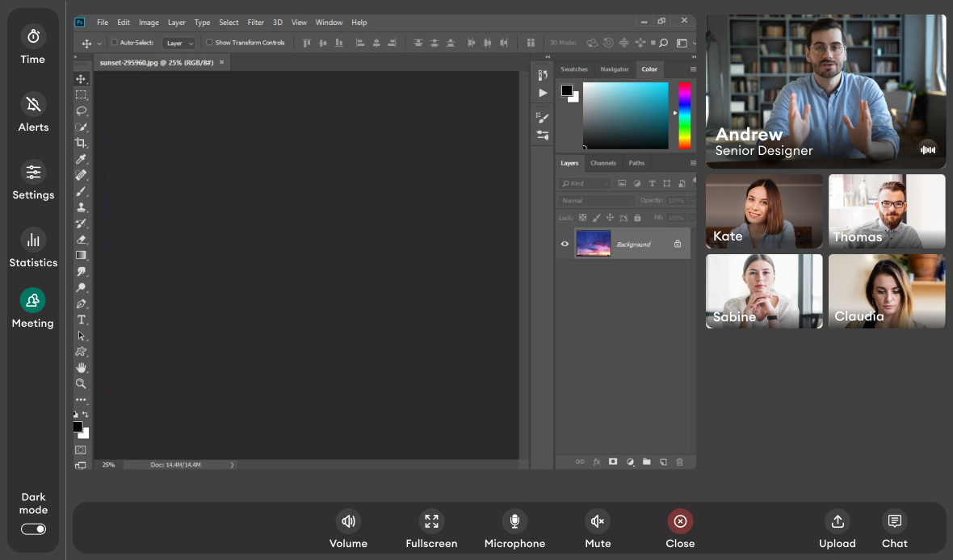This screenshot has width=953, height=560.
Task: Select the Zoom magnifier tool
Action: pos(81,383)
